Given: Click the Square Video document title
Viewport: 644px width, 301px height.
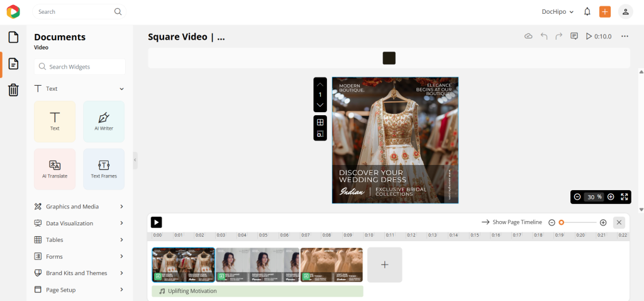Looking at the screenshot, I should pyautogui.click(x=186, y=37).
